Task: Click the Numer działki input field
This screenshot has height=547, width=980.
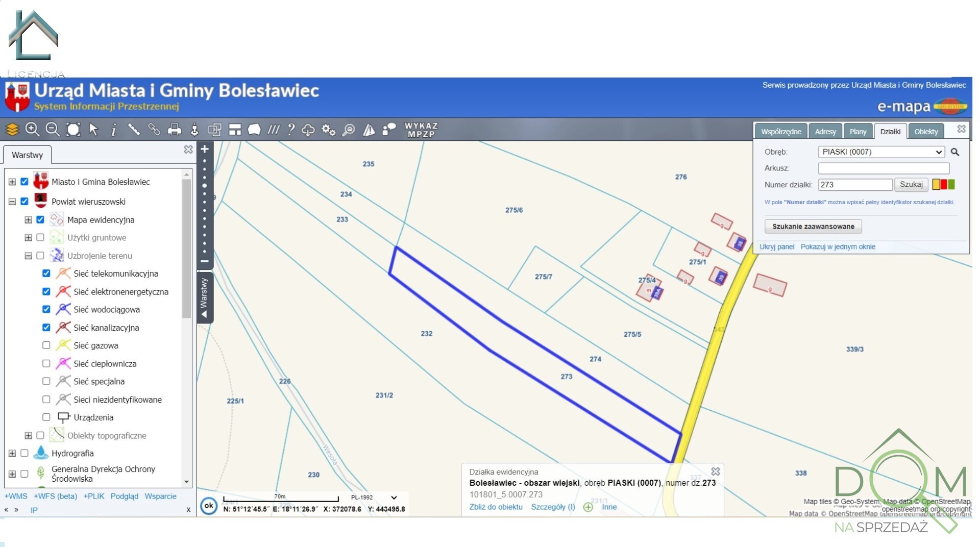Action: (x=855, y=185)
